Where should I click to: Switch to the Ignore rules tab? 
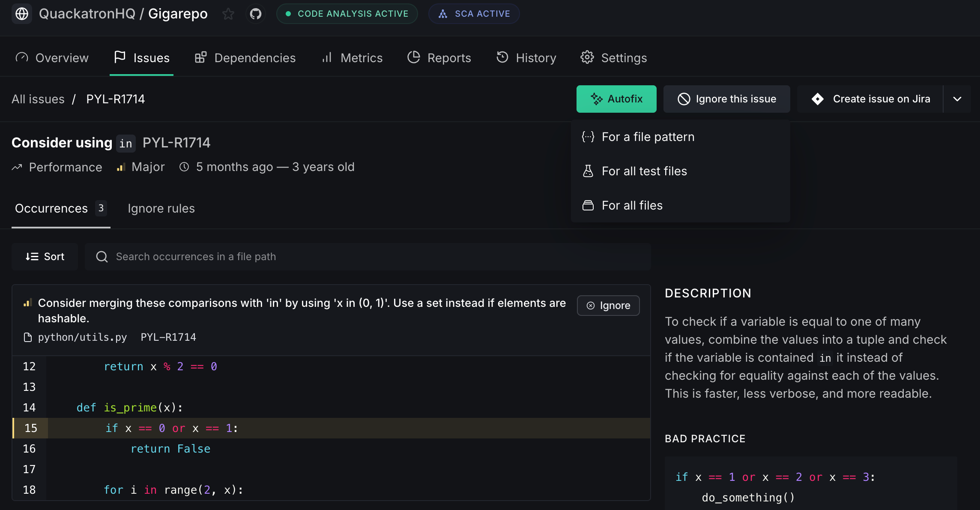coord(161,208)
